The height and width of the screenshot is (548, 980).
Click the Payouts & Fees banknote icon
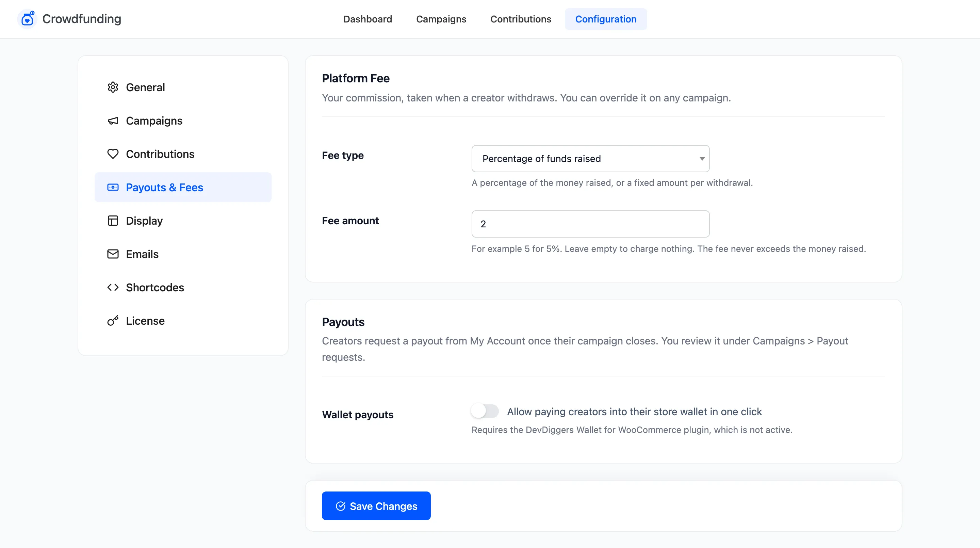click(x=113, y=187)
